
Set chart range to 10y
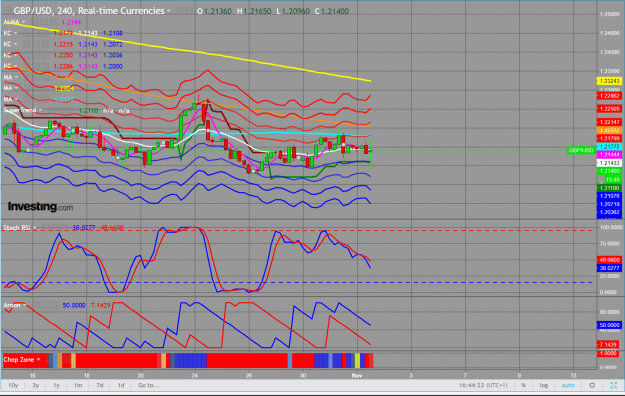[x=13, y=385]
